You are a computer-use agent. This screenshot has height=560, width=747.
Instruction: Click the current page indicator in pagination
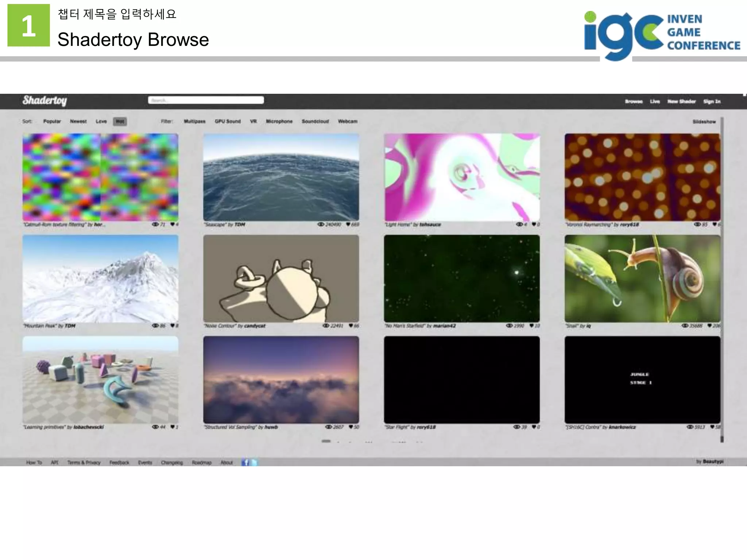(326, 441)
